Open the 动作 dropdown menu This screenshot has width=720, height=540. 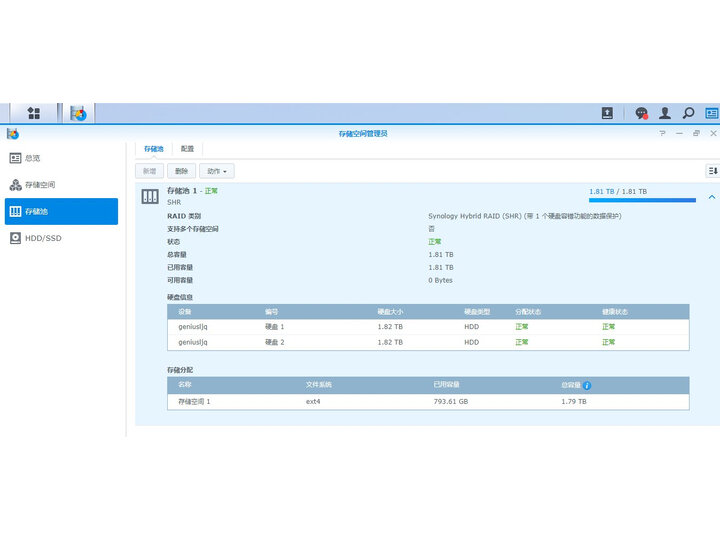click(x=216, y=171)
